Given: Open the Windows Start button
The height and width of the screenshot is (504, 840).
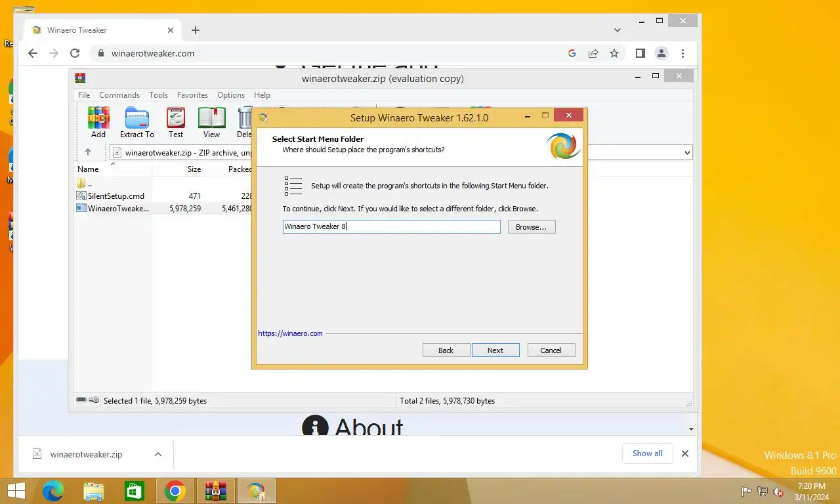Looking at the screenshot, I should pyautogui.click(x=16, y=491).
